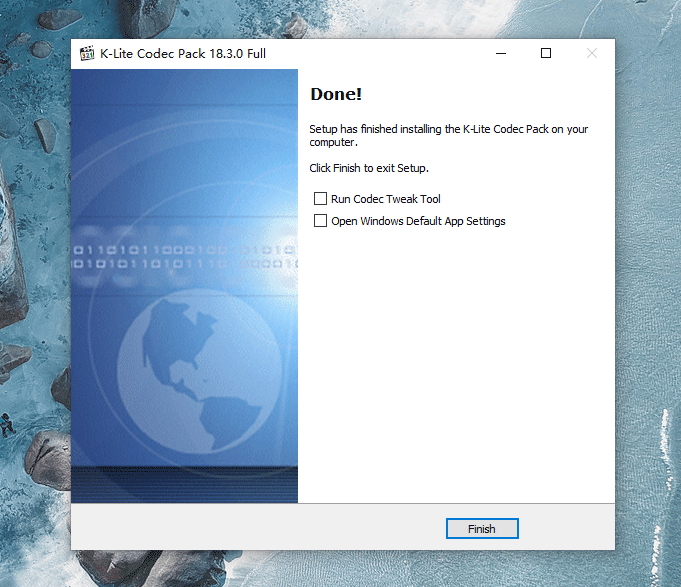
Task: Click the 'Click Finish to exit Setup.' text
Action: [369, 168]
